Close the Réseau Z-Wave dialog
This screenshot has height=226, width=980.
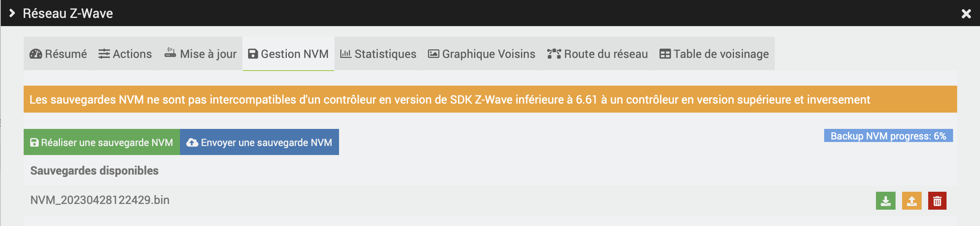click(x=966, y=14)
